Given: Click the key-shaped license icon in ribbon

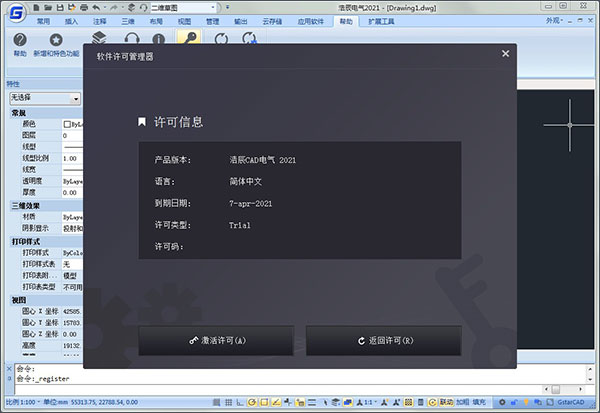Looking at the screenshot, I should coord(187,38).
